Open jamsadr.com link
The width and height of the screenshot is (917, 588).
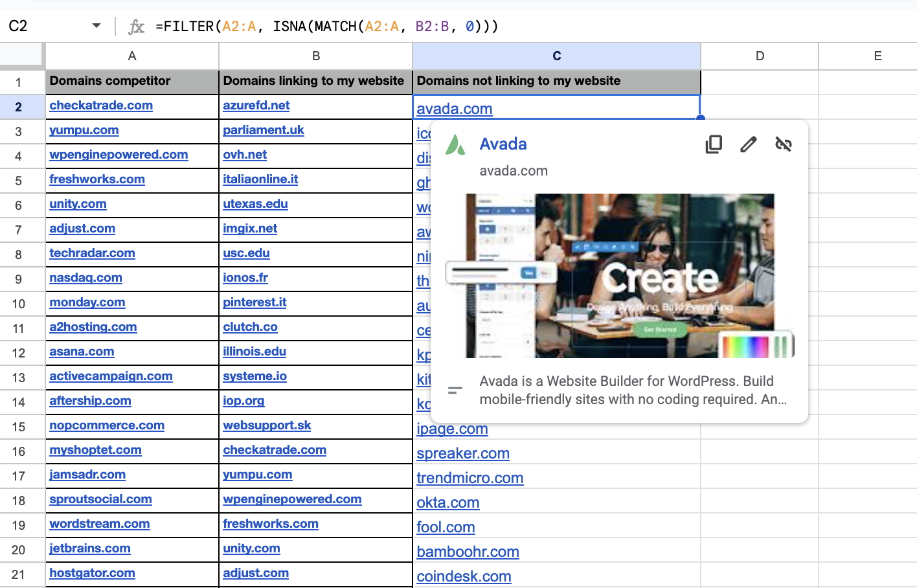(x=87, y=475)
